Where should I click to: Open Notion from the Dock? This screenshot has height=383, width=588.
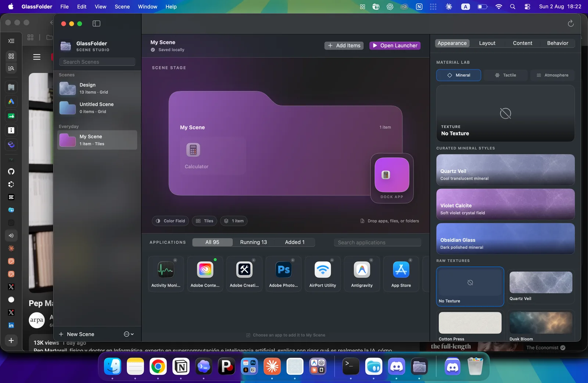pos(181,366)
